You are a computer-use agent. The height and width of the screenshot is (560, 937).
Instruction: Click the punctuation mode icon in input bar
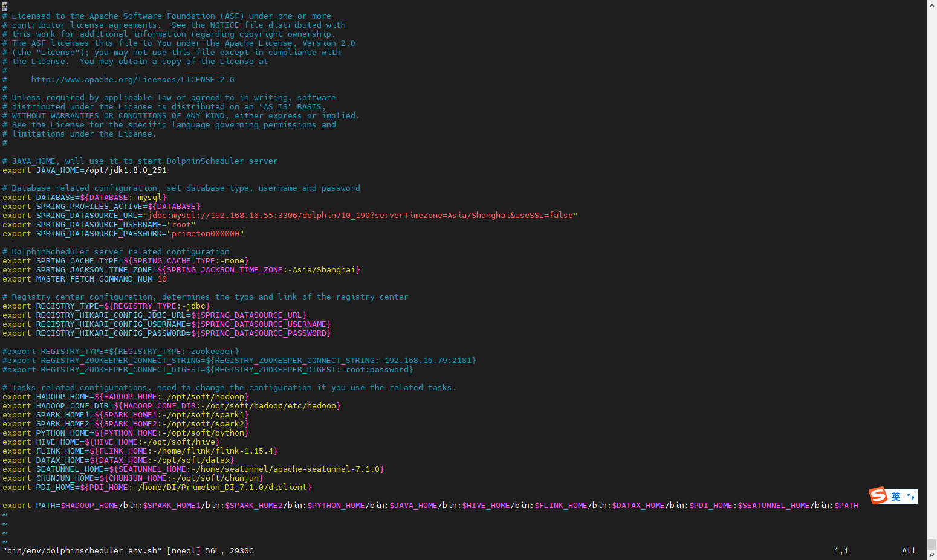[x=910, y=496]
